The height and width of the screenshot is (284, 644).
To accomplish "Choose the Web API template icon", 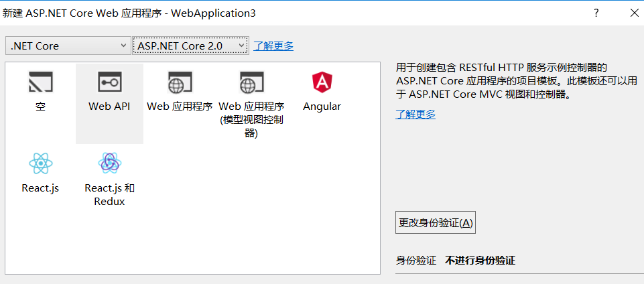I will [109, 82].
